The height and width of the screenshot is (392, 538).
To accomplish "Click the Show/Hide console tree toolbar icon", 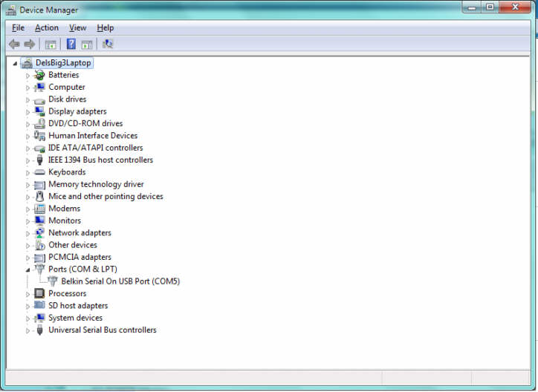I will tap(51, 45).
